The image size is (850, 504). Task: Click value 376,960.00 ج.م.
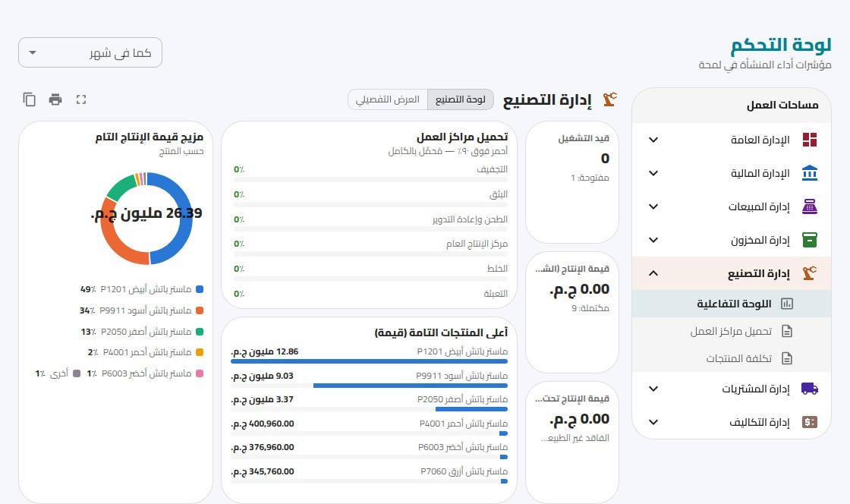point(263,448)
